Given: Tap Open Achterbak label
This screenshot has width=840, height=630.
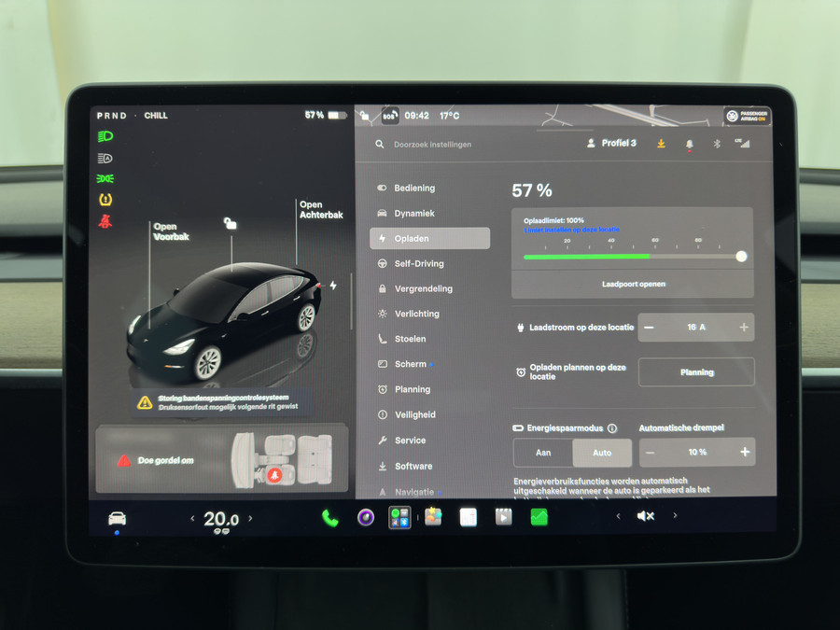Looking at the screenshot, I should coord(321,209).
